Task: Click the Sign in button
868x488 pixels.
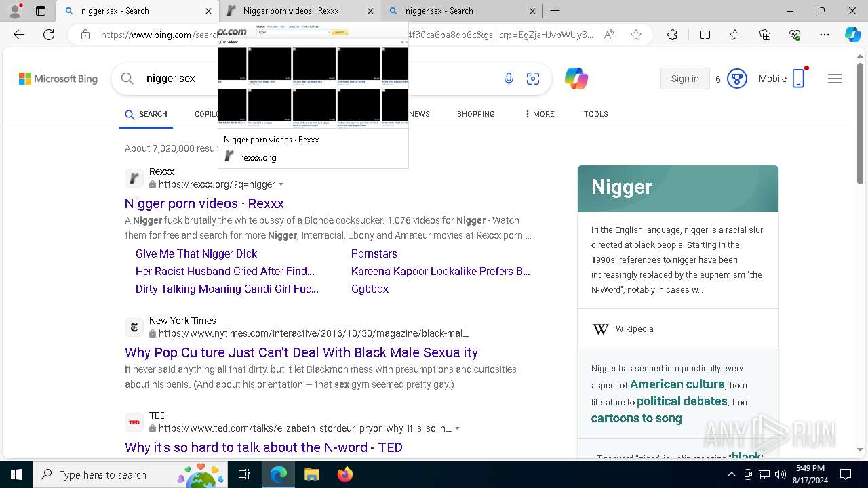Action: pyautogui.click(x=685, y=79)
